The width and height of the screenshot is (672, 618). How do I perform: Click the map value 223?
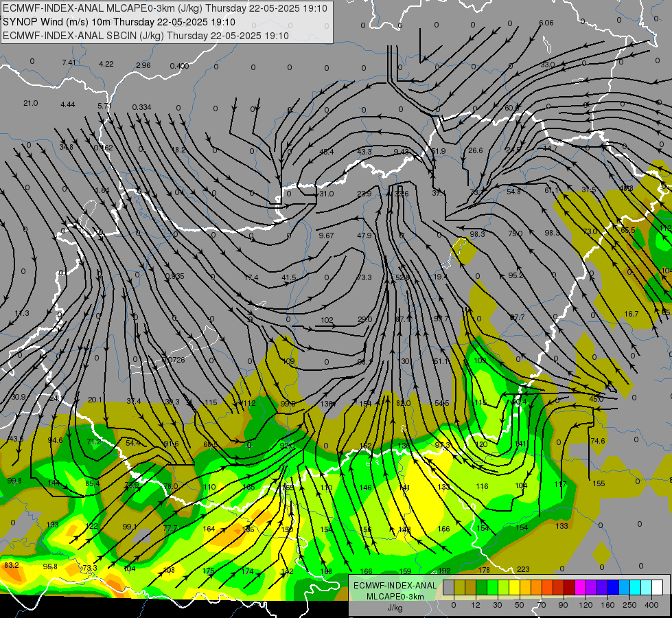[x=523, y=569]
